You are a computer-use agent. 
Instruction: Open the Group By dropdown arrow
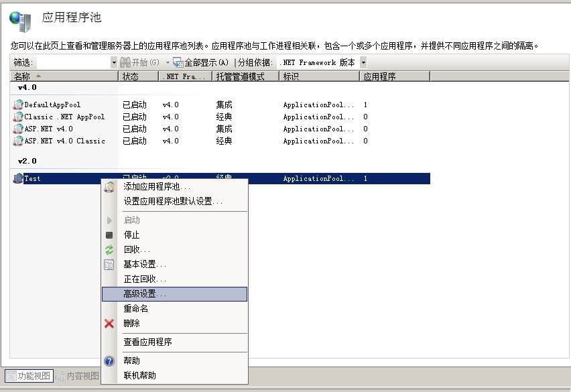(x=363, y=62)
